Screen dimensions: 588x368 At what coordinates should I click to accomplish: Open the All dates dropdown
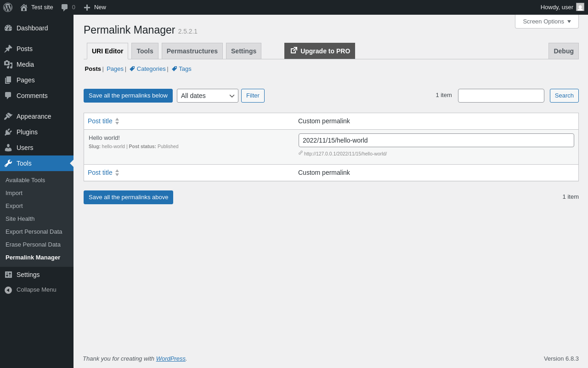(208, 96)
